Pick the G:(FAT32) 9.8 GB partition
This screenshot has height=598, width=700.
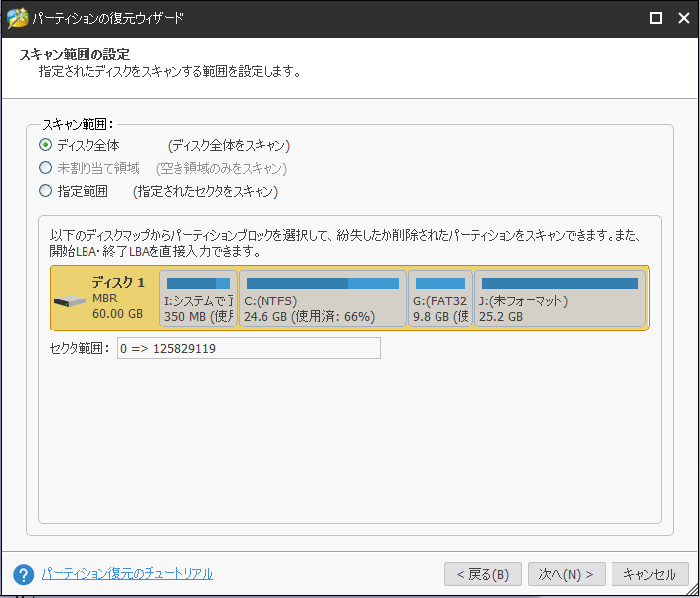[439, 299]
